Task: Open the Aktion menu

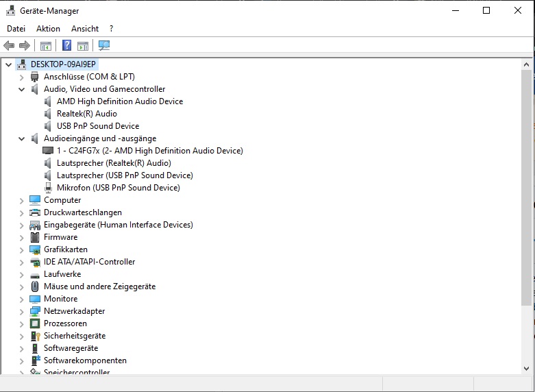Action: coord(48,29)
